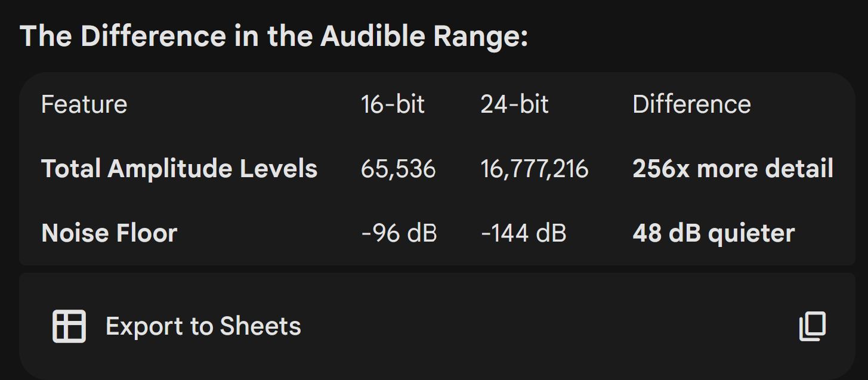
Task: Select the 65,536 cell value
Action: click(398, 169)
